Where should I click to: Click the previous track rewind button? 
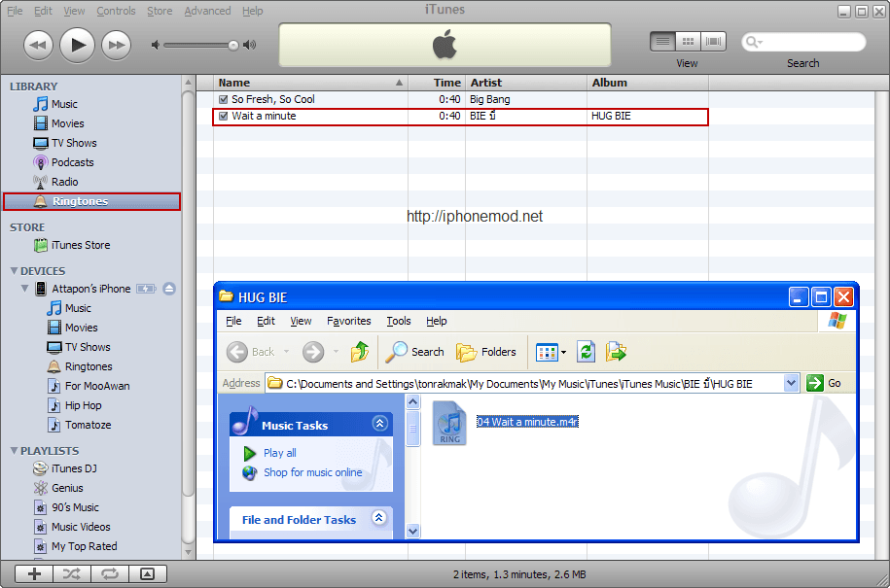click(38, 45)
